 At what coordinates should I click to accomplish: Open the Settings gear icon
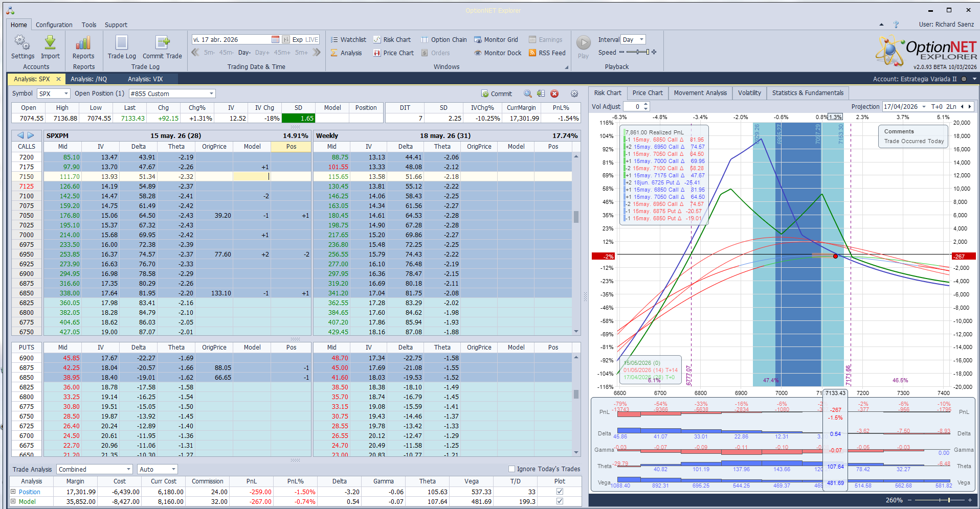click(22, 43)
